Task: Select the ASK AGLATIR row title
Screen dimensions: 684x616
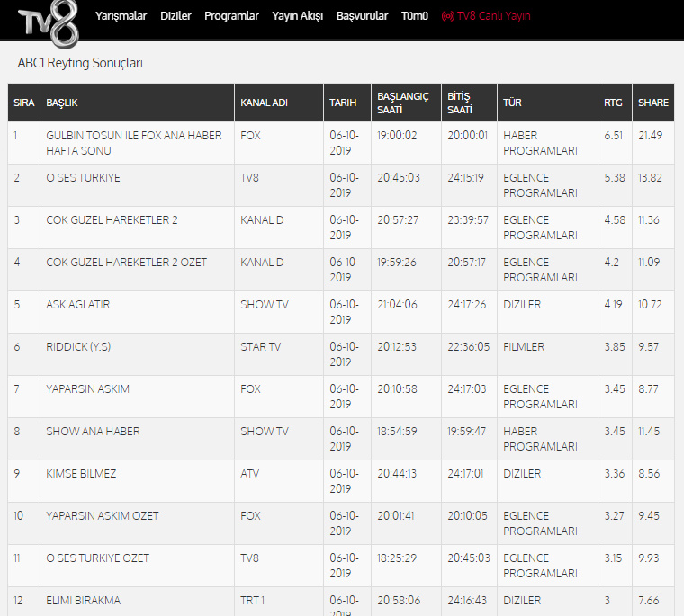Action: pos(77,305)
